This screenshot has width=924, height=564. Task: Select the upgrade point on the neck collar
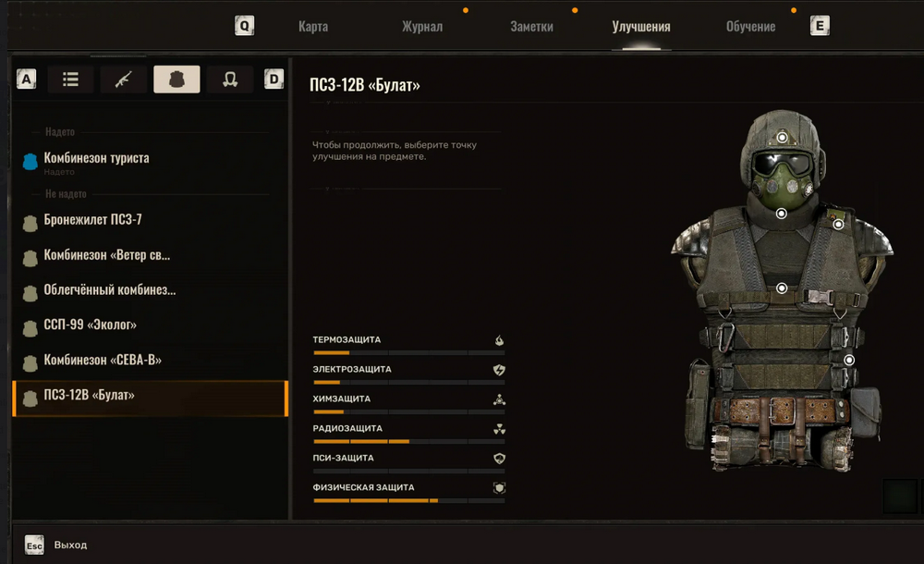(782, 214)
